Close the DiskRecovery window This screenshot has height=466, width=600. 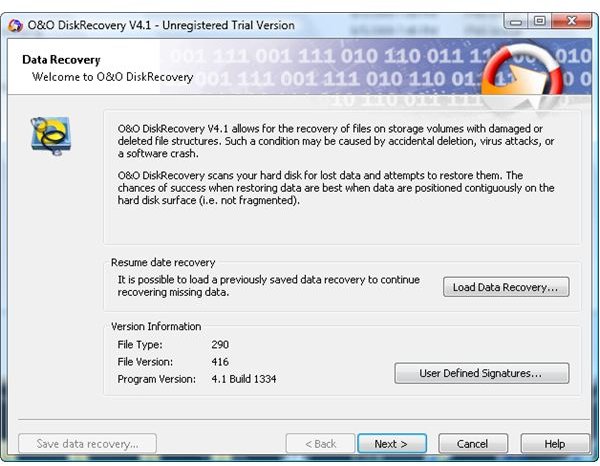coord(571,21)
